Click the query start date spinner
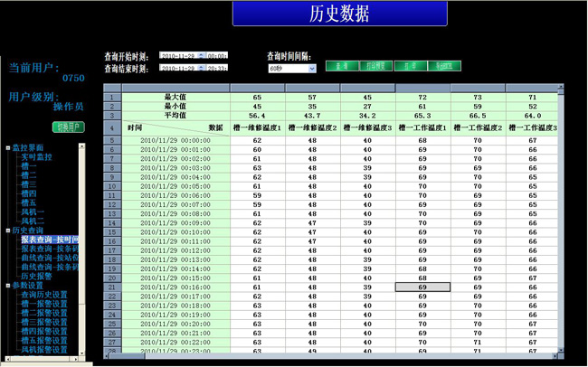588x367 pixels. coord(202,55)
